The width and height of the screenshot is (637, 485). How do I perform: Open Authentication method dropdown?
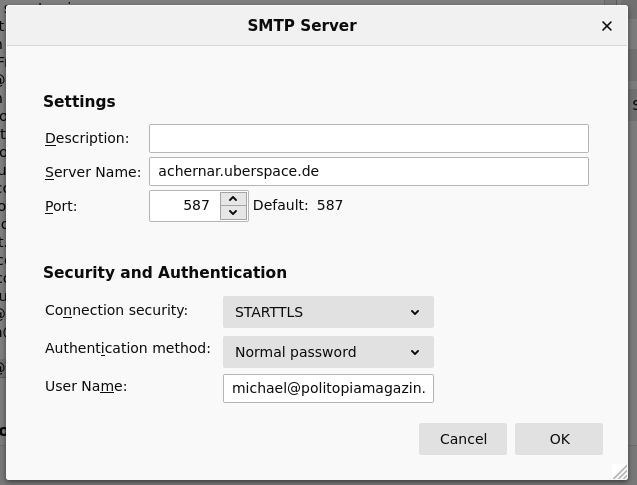coord(328,352)
